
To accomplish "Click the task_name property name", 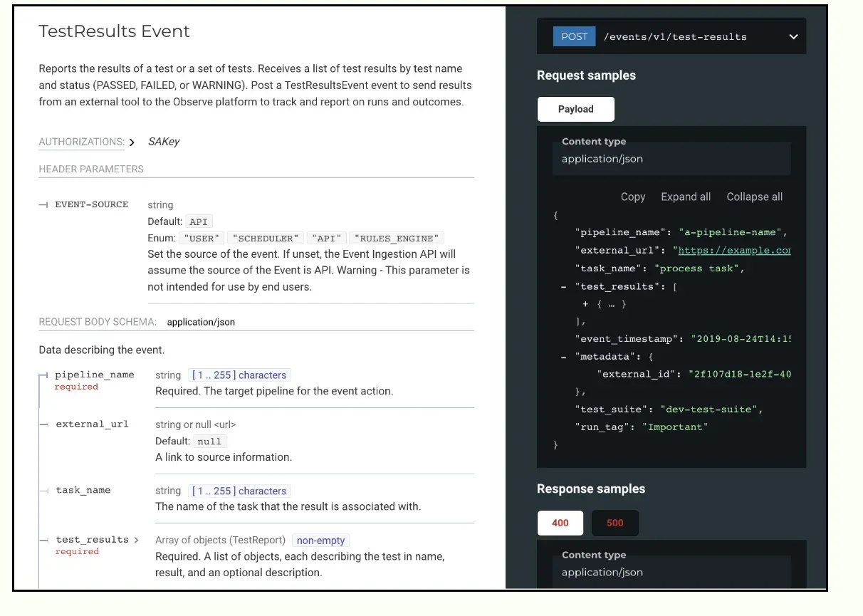I will coord(83,490).
